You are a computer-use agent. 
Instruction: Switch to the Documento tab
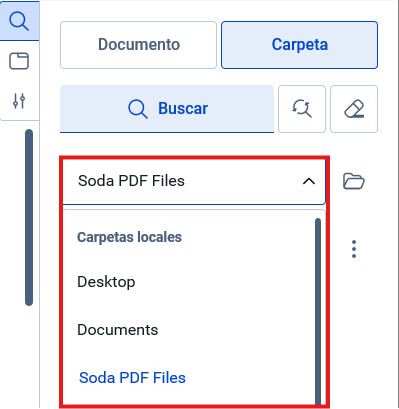(138, 45)
